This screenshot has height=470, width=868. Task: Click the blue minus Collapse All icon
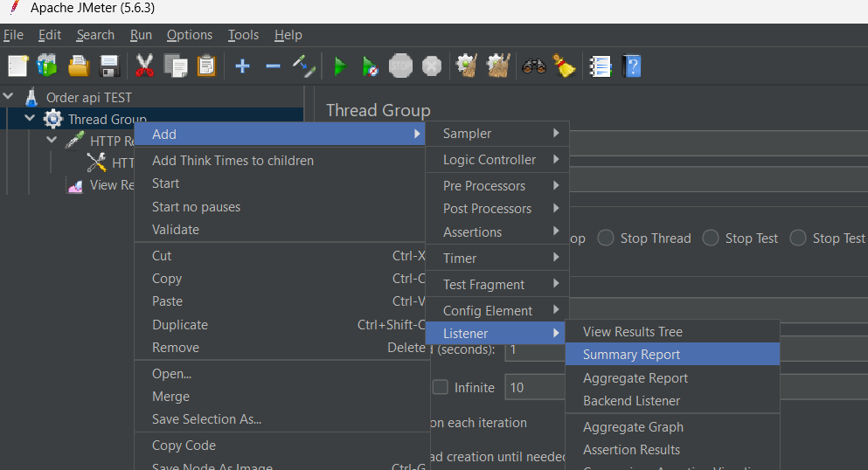click(x=273, y=66)
